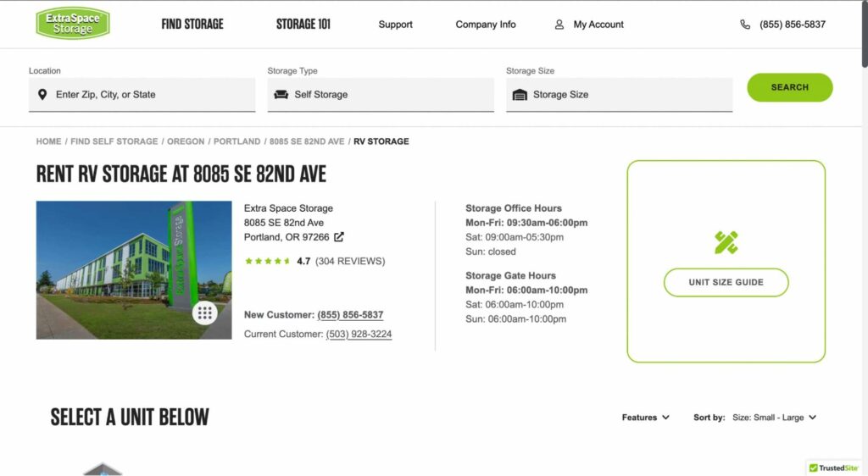Click the UNIT SIZE GUIDE button
The height and width of the screenshot is (476, 868).
click(726, 283)
